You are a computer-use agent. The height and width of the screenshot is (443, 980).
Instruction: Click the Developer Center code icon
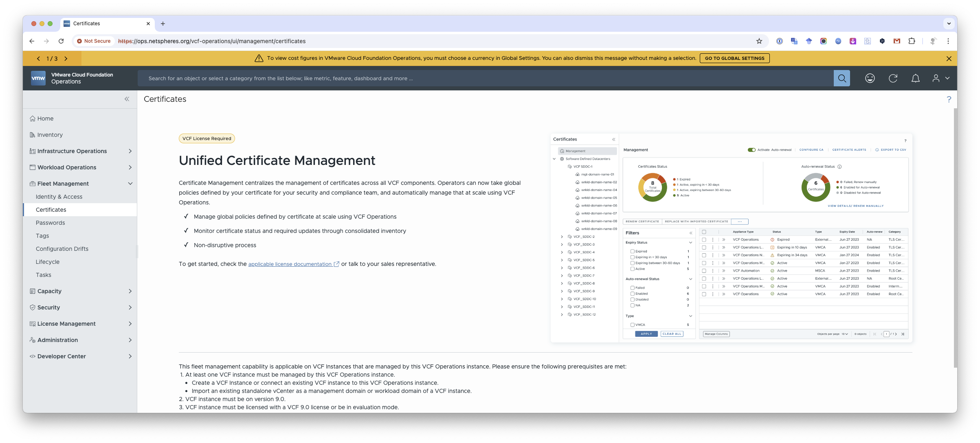point(32,356)
